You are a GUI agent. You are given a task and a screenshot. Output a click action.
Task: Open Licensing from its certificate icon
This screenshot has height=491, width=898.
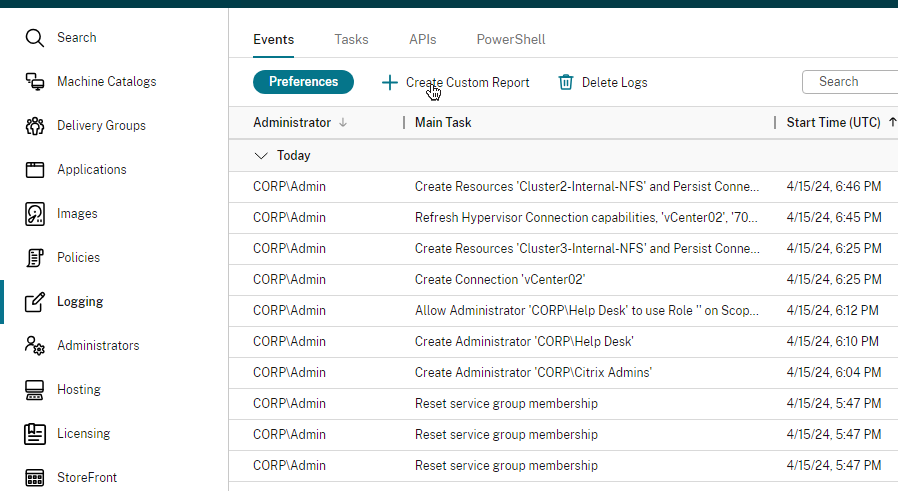[35, 434]
